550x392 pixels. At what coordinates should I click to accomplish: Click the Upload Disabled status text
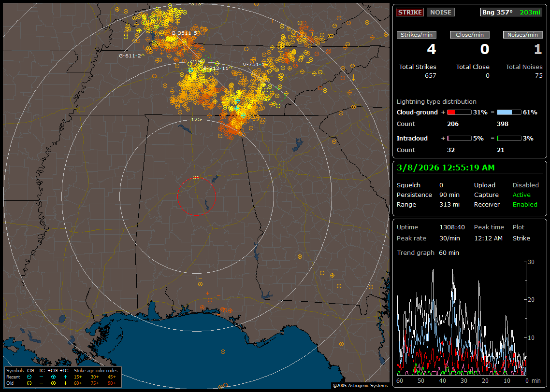[525, 185]
